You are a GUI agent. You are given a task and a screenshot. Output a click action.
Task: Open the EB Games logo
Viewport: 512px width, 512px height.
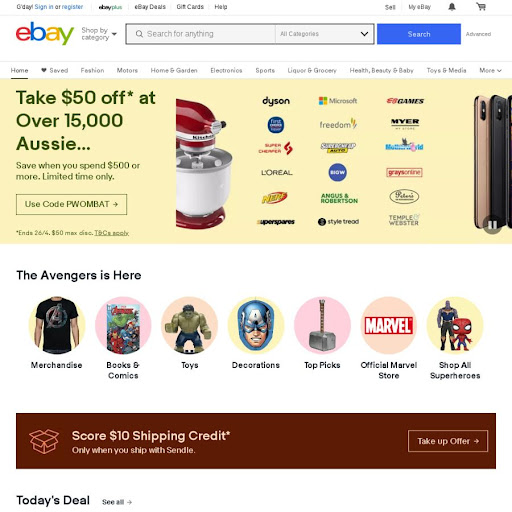coord(405,101)
